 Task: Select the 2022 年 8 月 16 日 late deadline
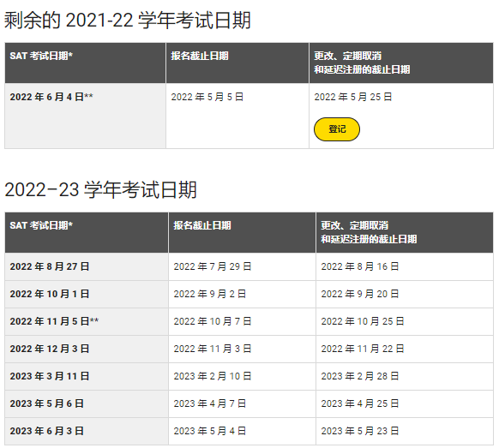(x=360, y=266)
